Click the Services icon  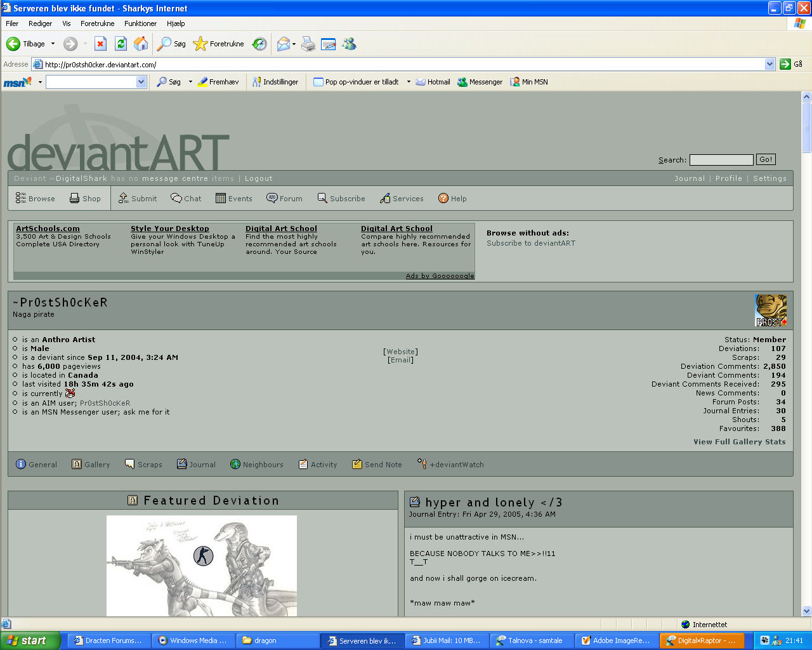pos(385,198)
